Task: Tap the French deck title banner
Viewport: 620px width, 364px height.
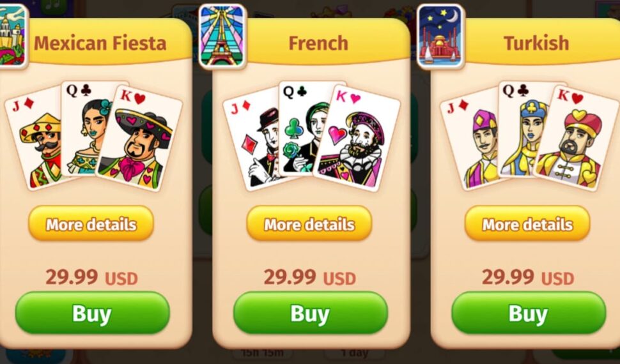Action: 318,43
